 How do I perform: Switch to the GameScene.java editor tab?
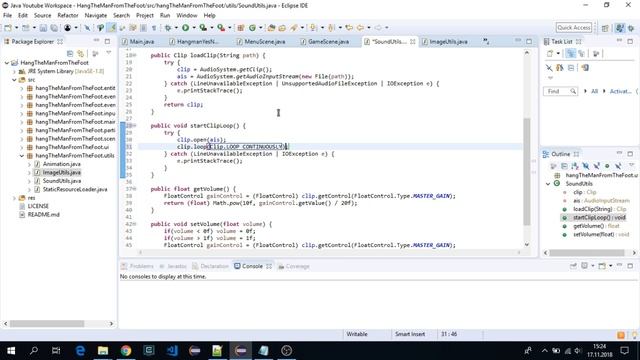pyautogui.click(x=329, y=42)
